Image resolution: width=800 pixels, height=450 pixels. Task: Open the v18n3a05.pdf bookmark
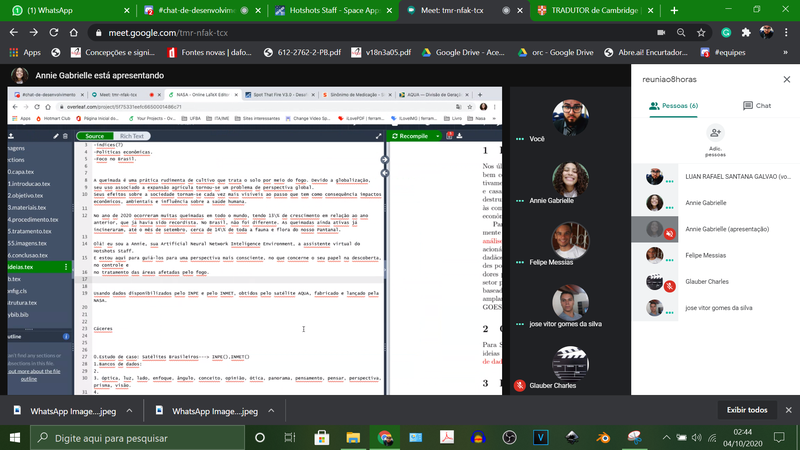381,53
